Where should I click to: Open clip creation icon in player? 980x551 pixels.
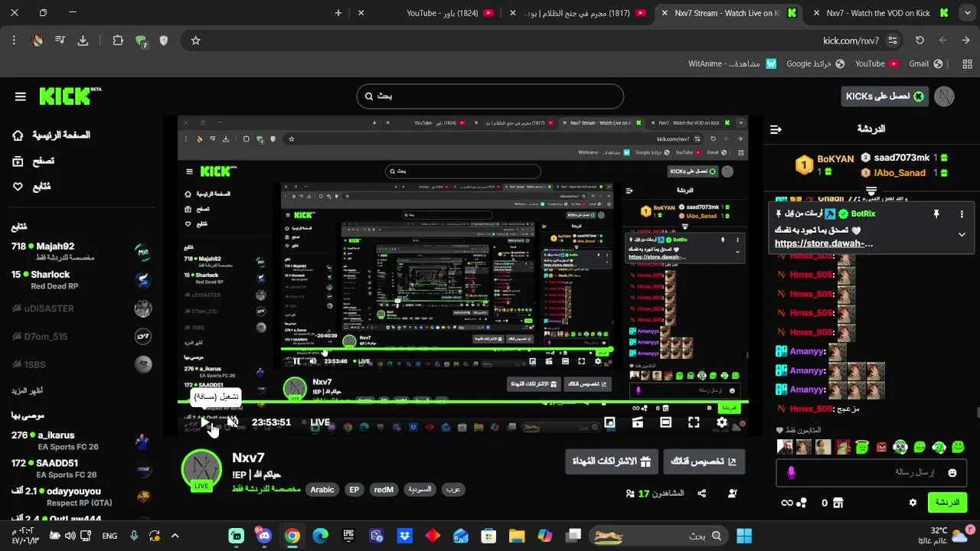tap(637, 422)
